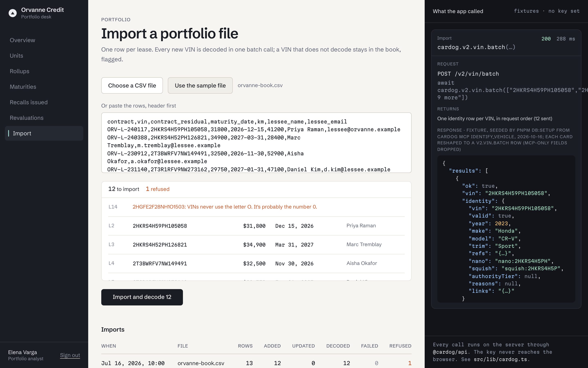The image size is (588, 368).
Task: Click the $31,800 residual value
Action: [x=254, y=226]
